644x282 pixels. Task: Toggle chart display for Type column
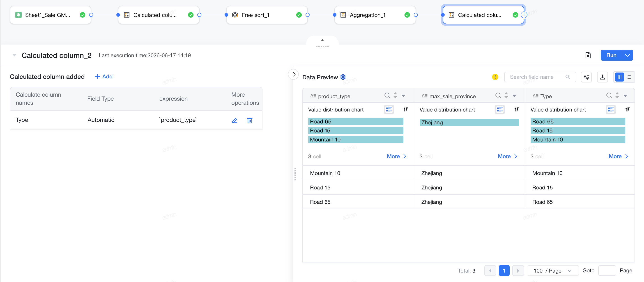tap(610, 109)
